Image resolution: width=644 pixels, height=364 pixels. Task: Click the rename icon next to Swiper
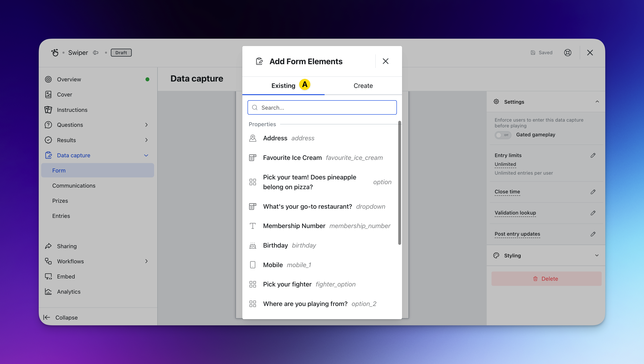coord(96,52)
